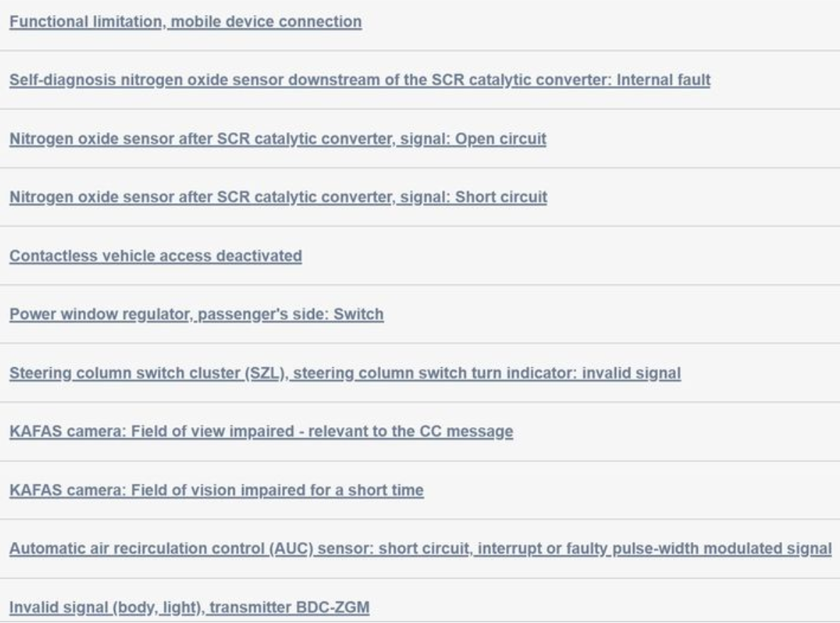
Task: Select Nitrogen oxide sensor signal: Open circuit
Action: tap(277, 139)
